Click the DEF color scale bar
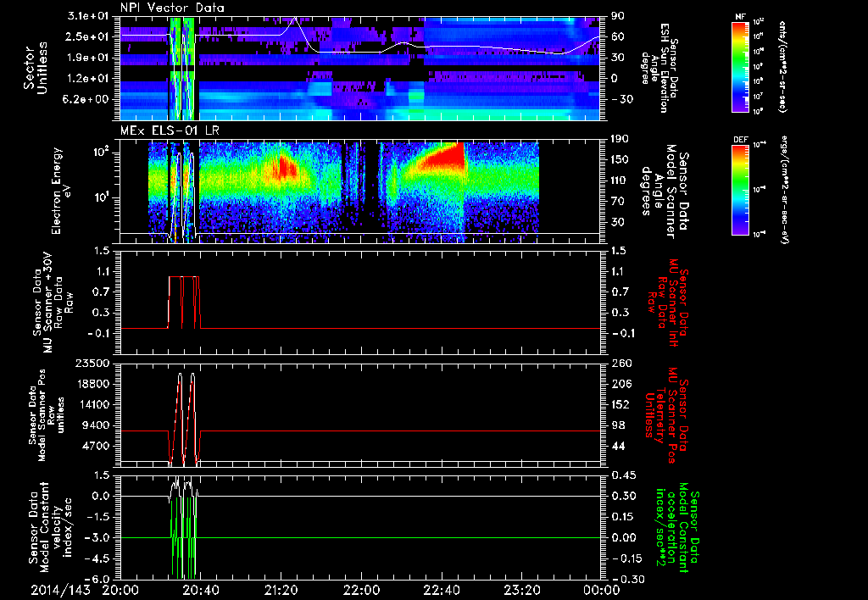 click(741, 190)
